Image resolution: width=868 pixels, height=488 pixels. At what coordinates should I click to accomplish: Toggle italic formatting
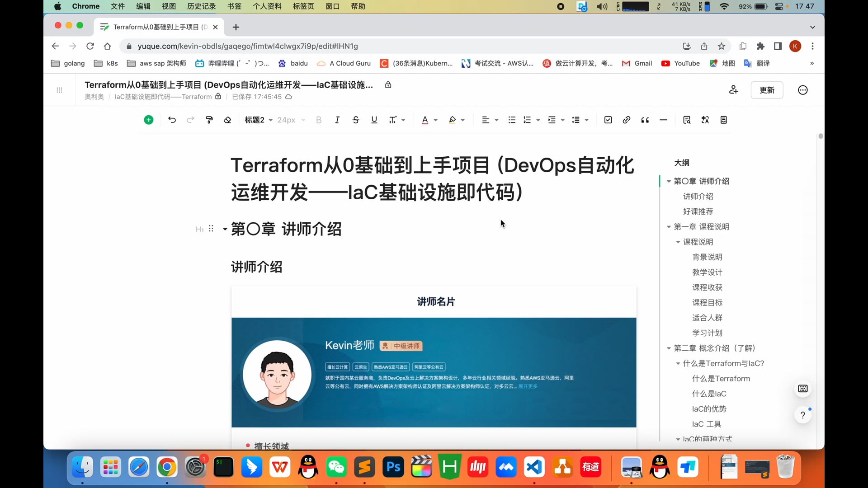click(337, 120)
